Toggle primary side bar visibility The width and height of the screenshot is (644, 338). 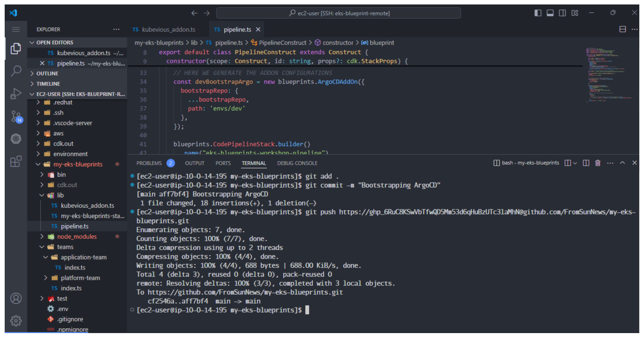pos(538,13)
